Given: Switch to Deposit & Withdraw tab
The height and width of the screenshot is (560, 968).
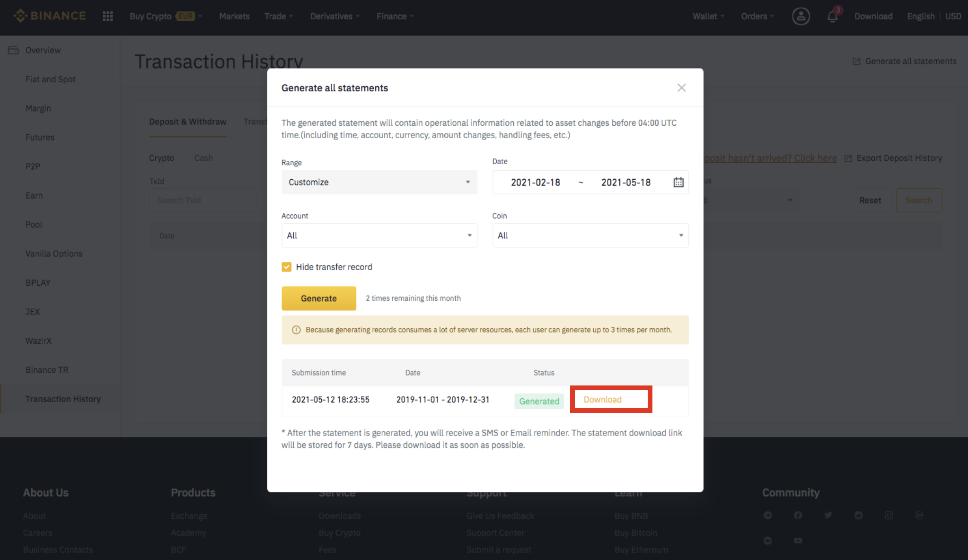Looking at the screenshot, I should (188, 122).
